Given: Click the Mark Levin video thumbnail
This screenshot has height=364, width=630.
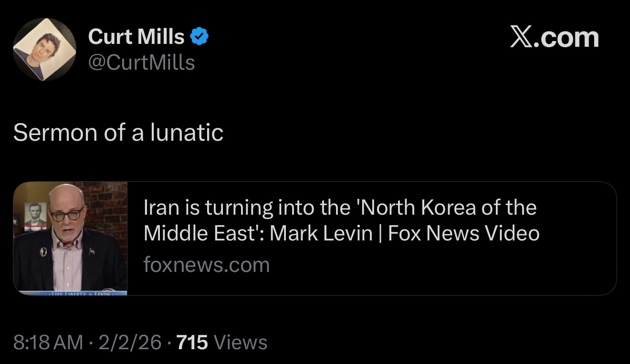Looking at the screenshot, I should coord(70,238).
